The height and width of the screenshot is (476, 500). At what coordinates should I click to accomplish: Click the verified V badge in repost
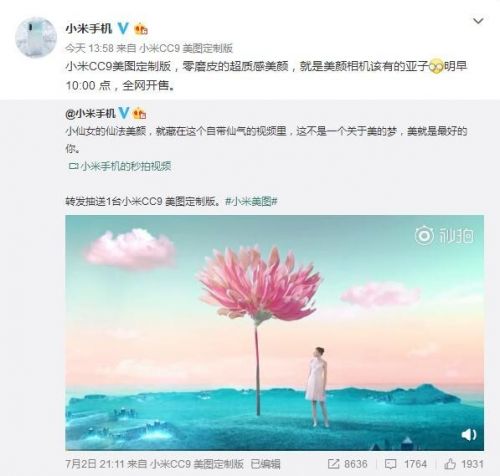click(124, 114)
